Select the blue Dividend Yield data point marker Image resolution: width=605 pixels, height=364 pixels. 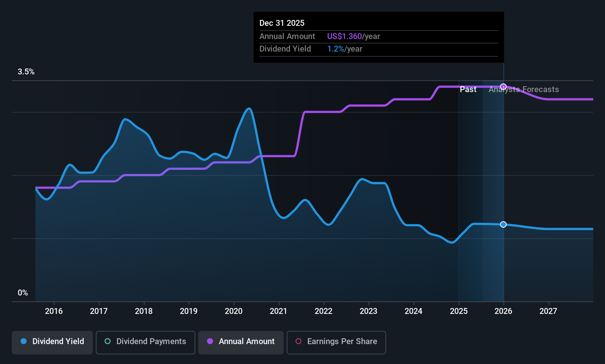[503, 224]
